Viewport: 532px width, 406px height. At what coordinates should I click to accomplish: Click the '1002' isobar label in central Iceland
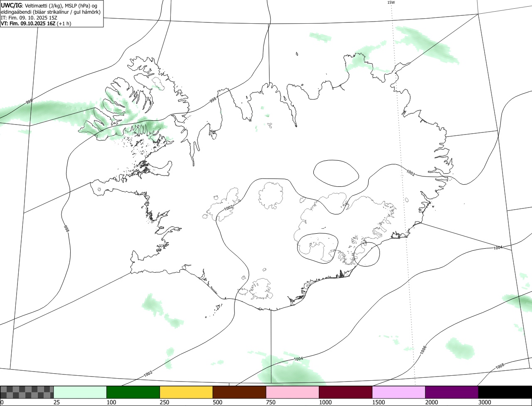tap(228, 207)
